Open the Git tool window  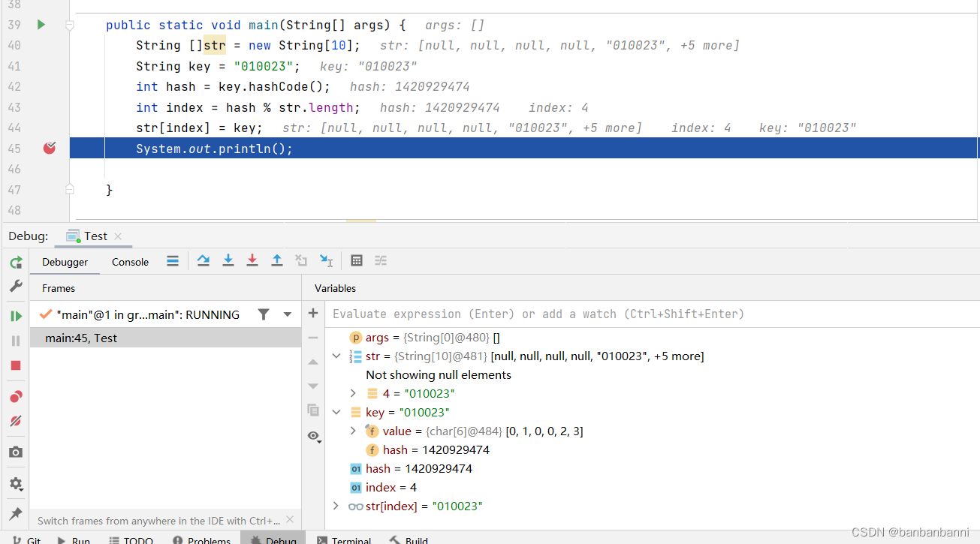coord(26,540)
